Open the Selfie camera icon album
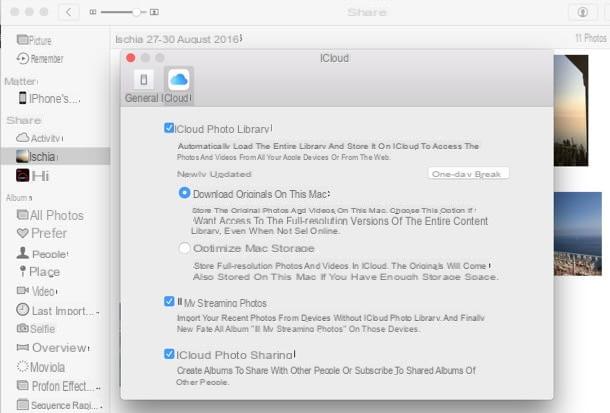610x413 pixels. (x=23, y=328)
